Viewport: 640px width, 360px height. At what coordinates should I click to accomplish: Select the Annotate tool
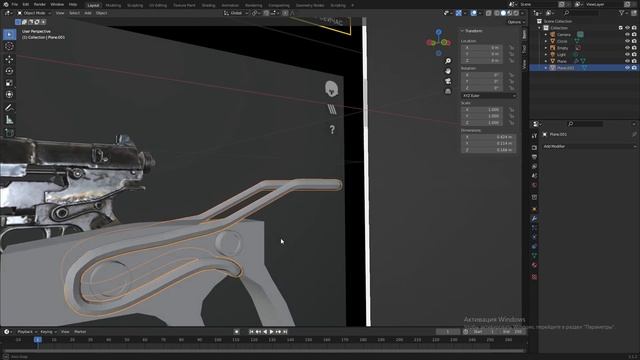pyautogui.click(x=9, y=108)
